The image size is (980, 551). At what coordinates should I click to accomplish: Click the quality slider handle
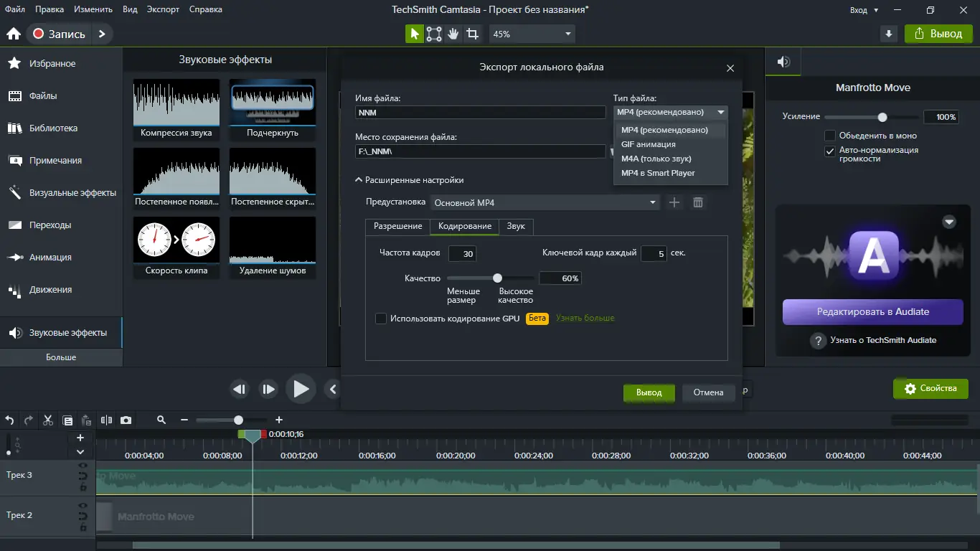point(497,278)
